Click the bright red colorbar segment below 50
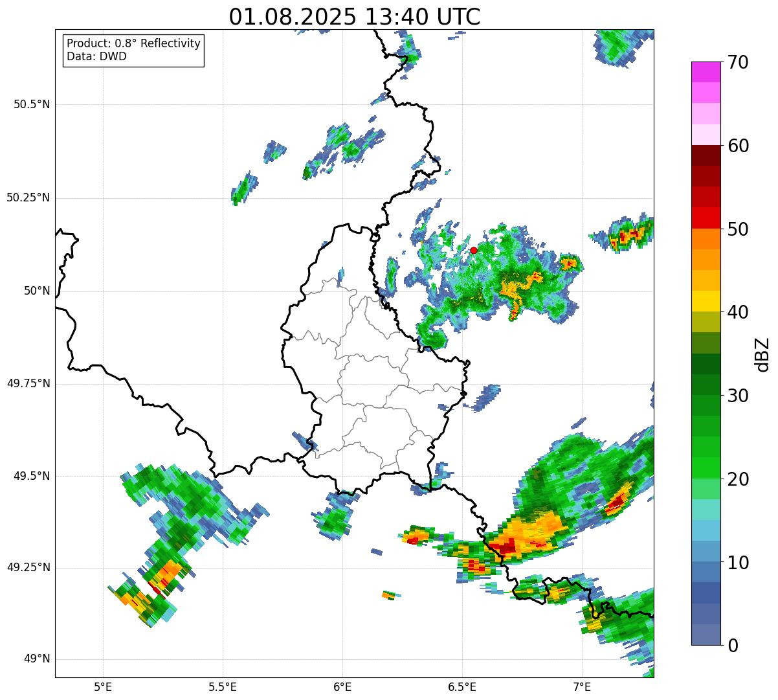Viewport: 778px width, 700px height. pos(706,218)
